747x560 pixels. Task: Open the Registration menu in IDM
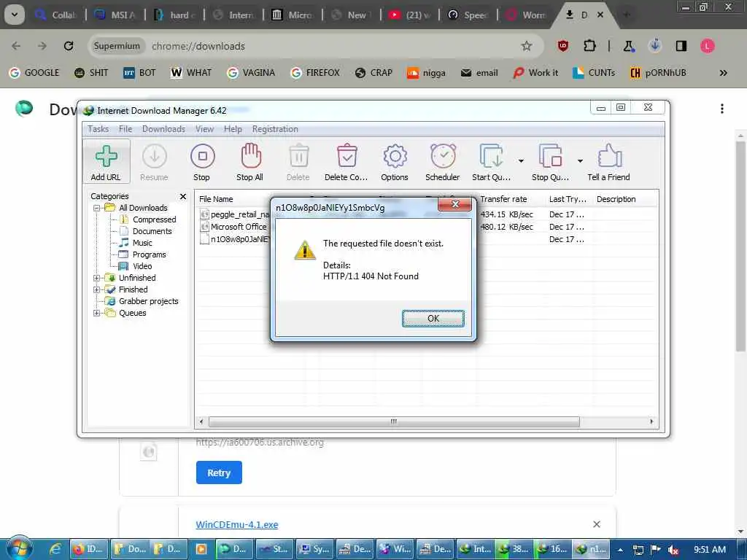click(x=275, y=129)
